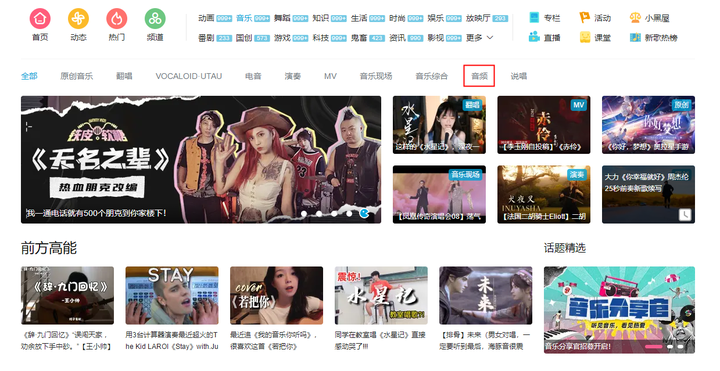720x371 pixels.
Task: Open the 新歌热榜 music chart icon
Action: pyautogui.click(x=635, y=37)
